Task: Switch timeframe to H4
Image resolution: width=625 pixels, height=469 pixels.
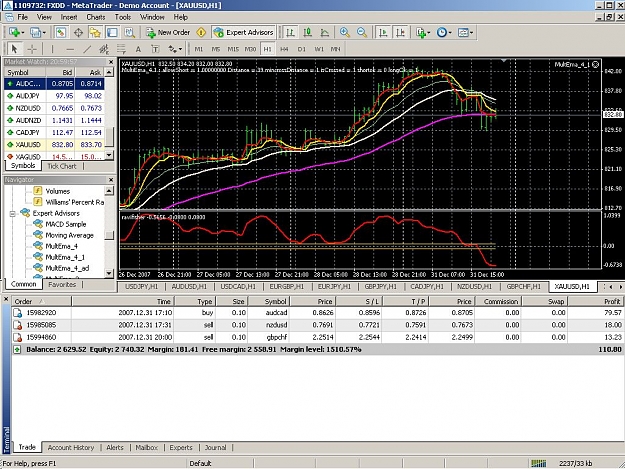Action: click(284, 49)
